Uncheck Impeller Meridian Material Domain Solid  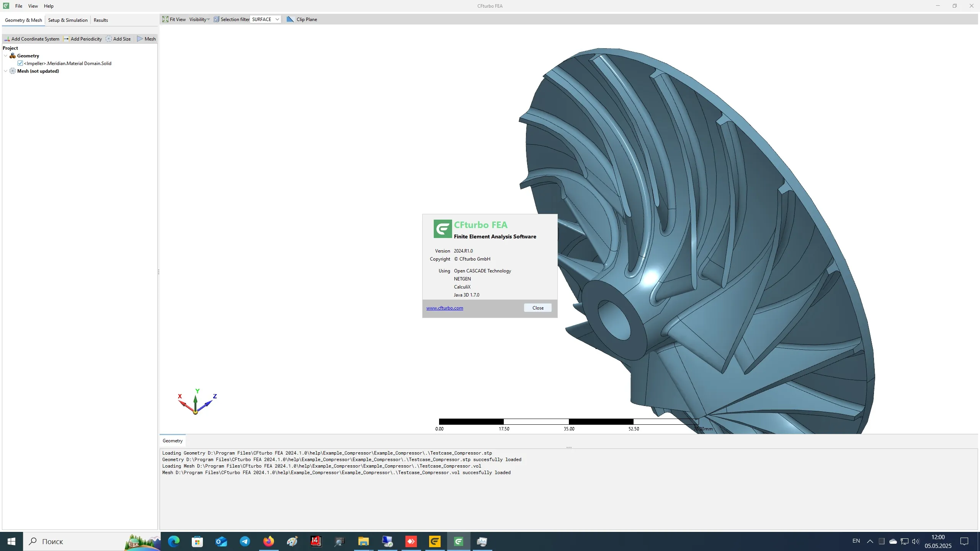click(x=20, y=63)
